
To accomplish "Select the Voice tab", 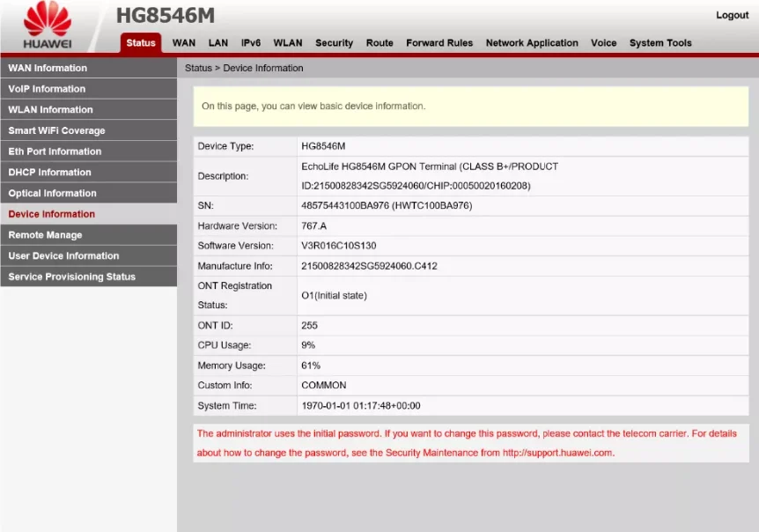I will 603,42.
